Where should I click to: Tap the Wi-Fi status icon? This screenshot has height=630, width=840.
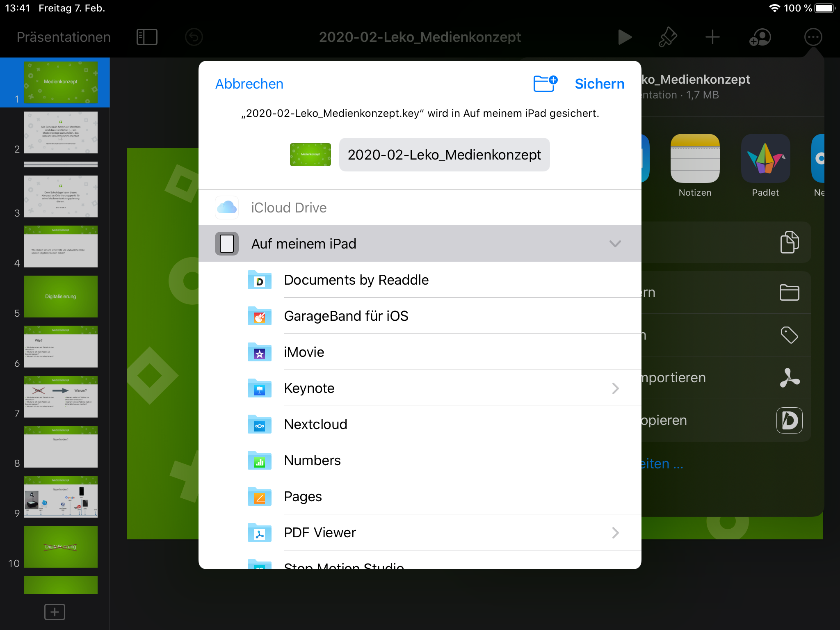pyautogui.click(x=774, y=8)
